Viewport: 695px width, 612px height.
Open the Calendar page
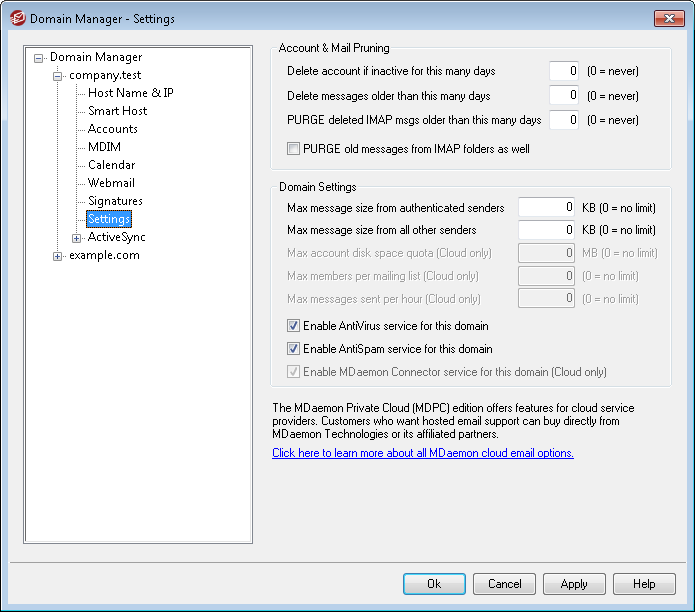(x=111, y=165)
